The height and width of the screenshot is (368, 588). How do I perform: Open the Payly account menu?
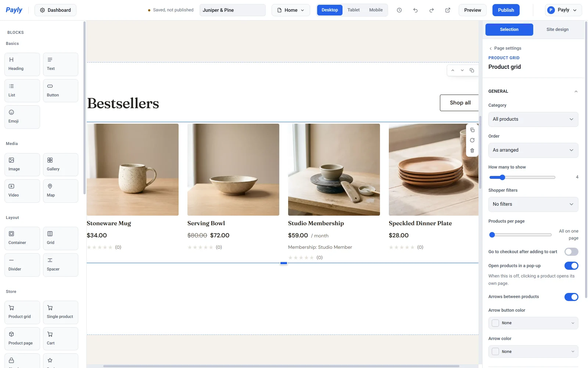pos(563,10)
